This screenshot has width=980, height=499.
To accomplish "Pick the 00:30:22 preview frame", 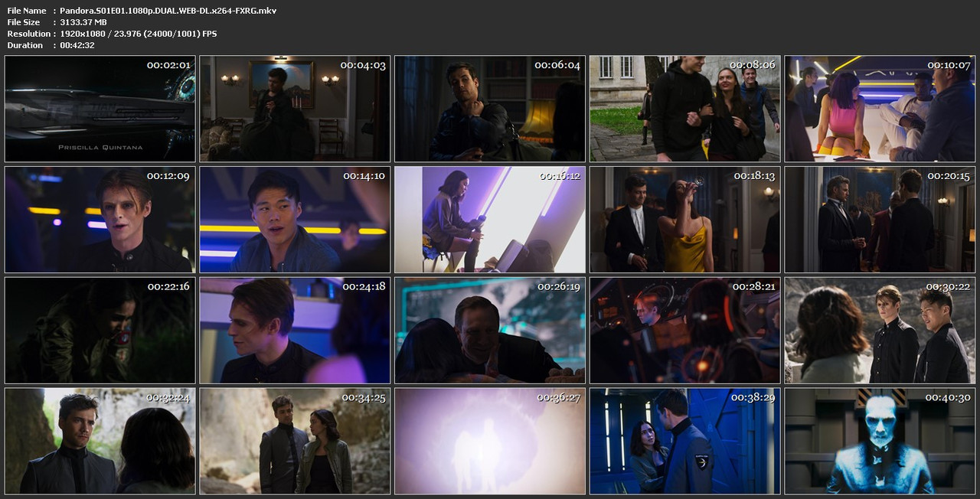I will 880,330.
